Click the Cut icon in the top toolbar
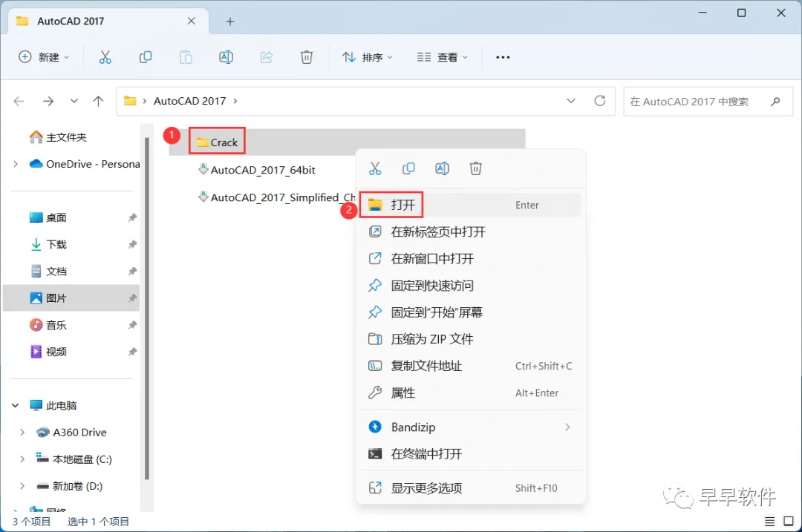 pyautogui.click(x=105, y=57)
